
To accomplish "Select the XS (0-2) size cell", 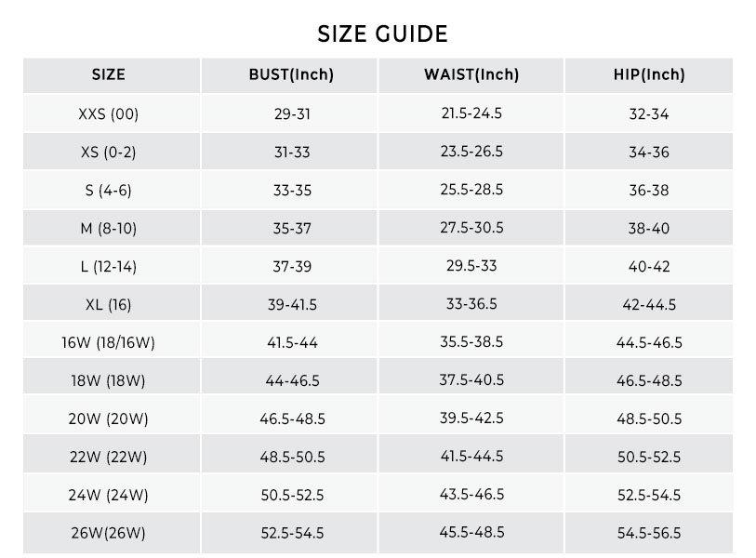I will (x=109, y=153).
